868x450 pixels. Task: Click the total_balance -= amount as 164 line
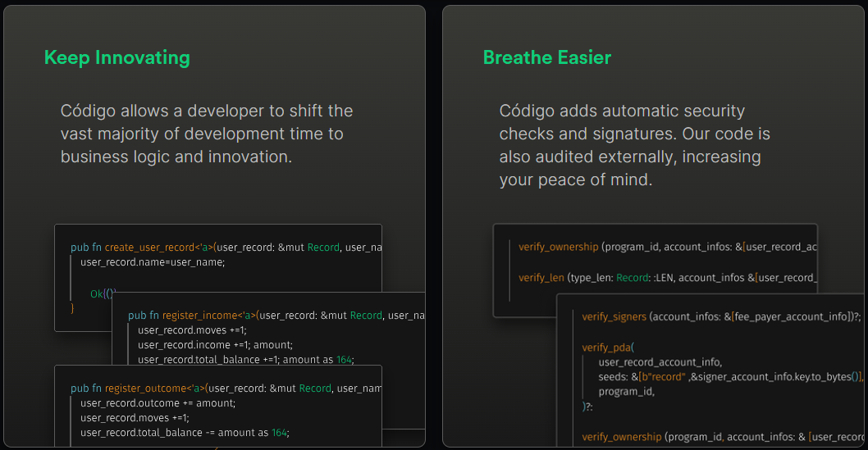click(x=185, y=433)
